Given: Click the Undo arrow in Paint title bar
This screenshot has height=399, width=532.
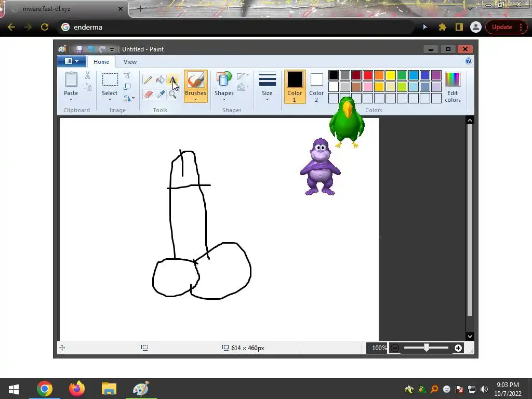Looking at the screenshot, I should point(90,49).
